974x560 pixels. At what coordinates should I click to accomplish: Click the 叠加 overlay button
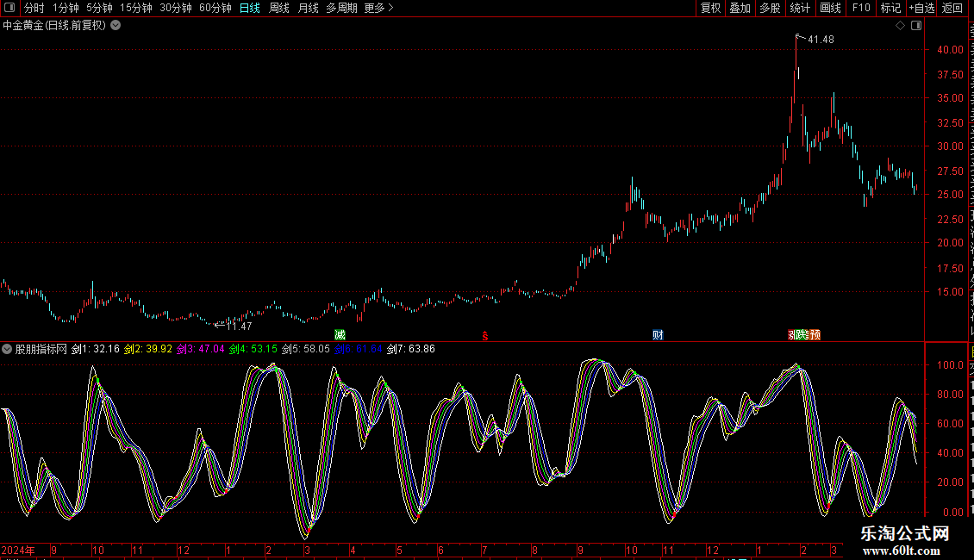coord(740,8)
